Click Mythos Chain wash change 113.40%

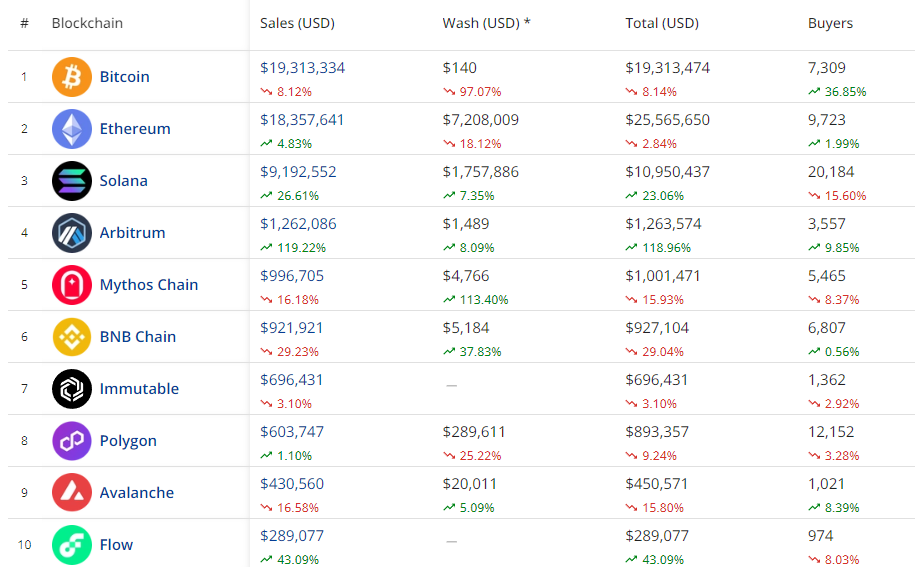tap(484, 300)
